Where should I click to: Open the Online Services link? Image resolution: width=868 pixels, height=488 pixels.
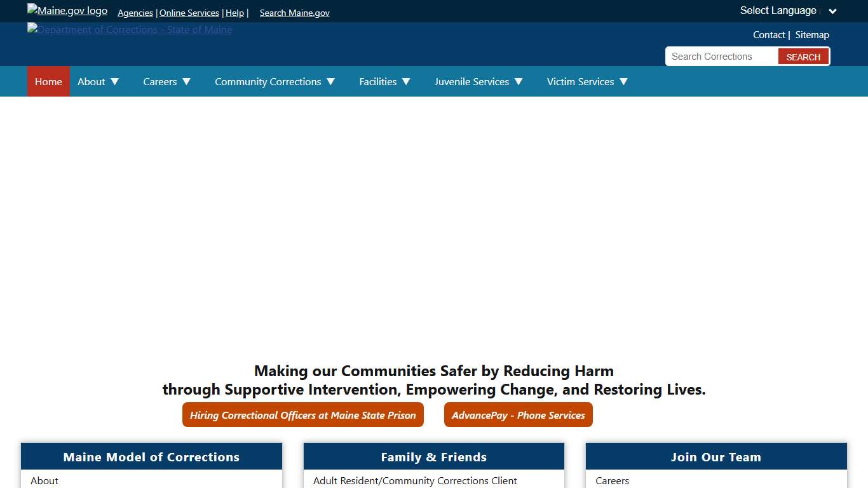click(x=189, y=13)
